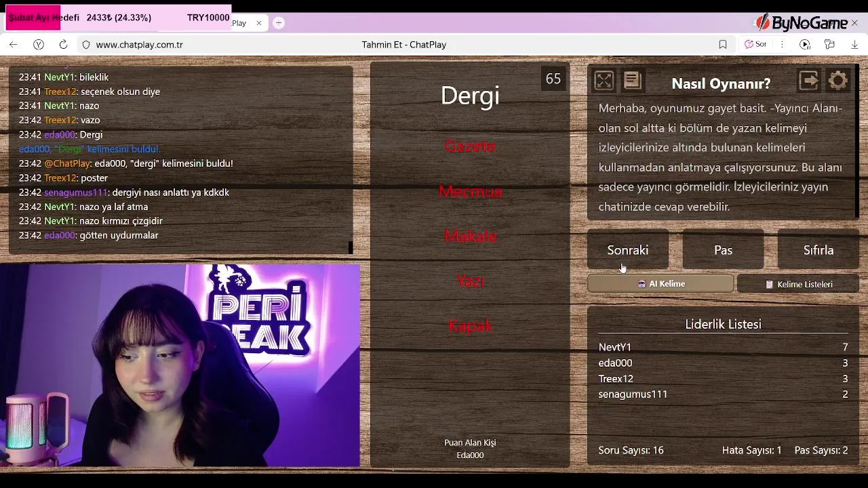The image size is (868, 488).
Task: Click the forbidden word Gazete
Action: [470, 146]
